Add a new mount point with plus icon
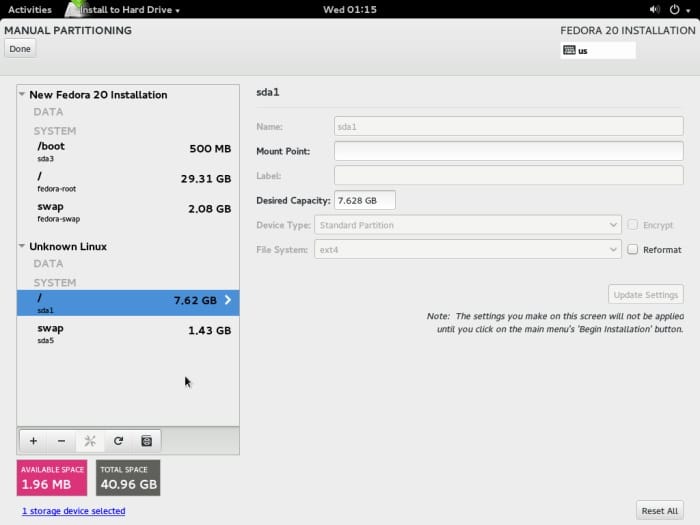 (33, 441)
